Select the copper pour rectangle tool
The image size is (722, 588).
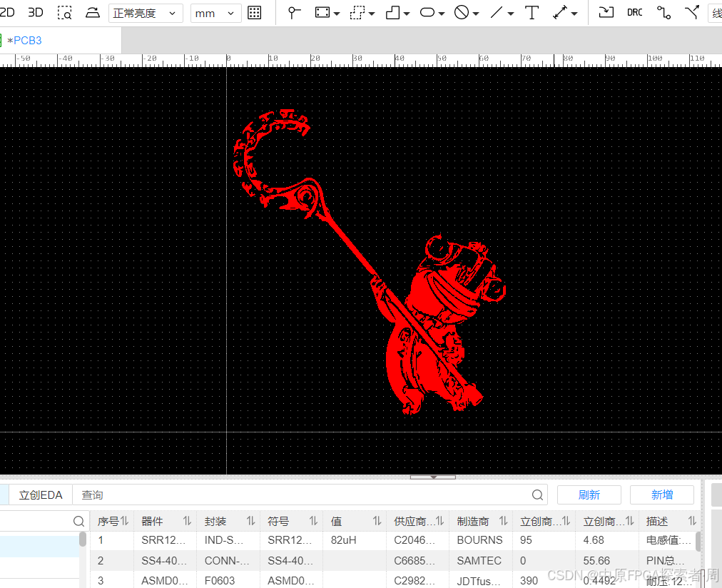(x=322, y=12)
